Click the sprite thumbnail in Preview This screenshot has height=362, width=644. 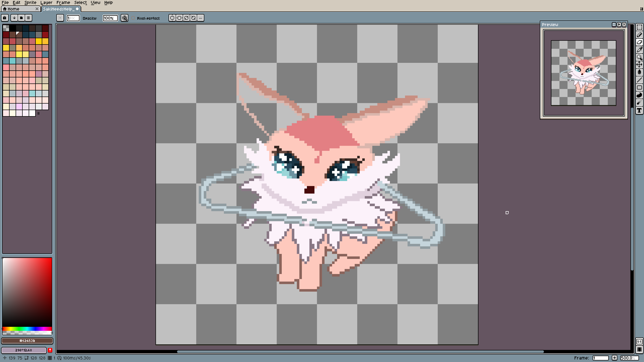pos(584,73)
